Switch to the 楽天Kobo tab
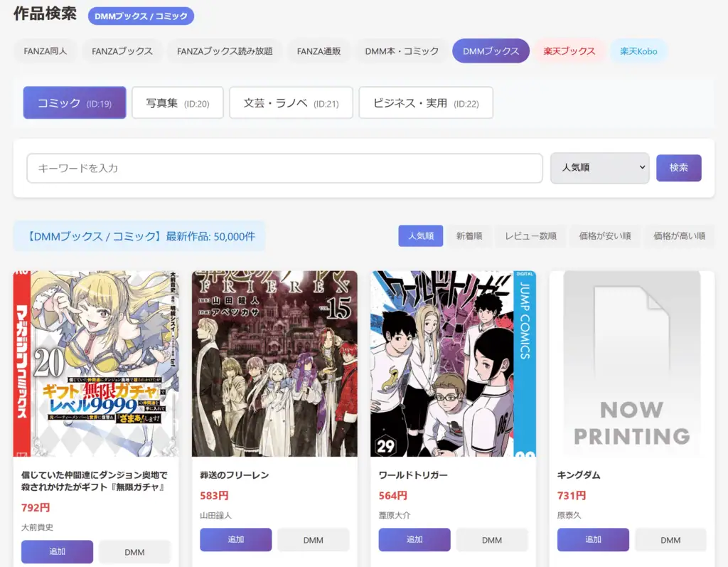Screen dimensions: 728x567 [638, 51]
